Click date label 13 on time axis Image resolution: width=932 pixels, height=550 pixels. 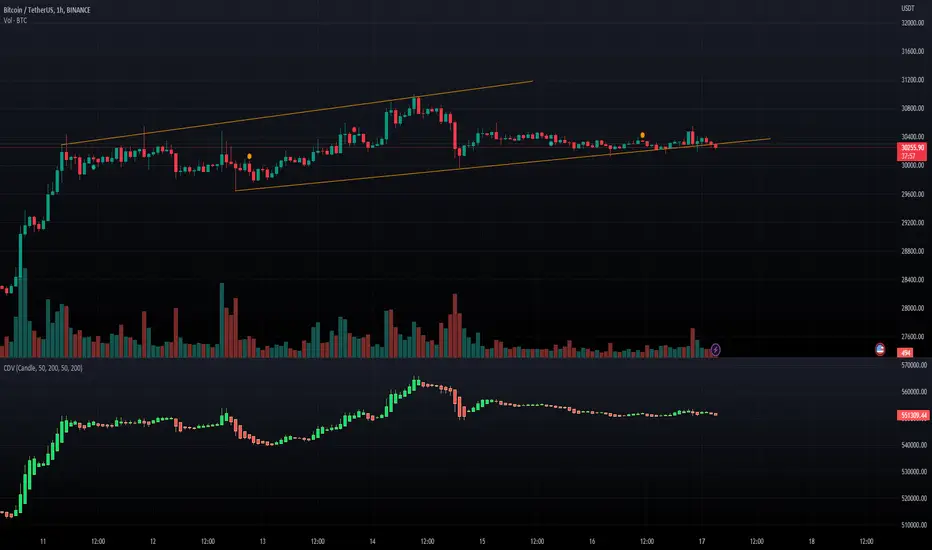click(x=263, y=542)
